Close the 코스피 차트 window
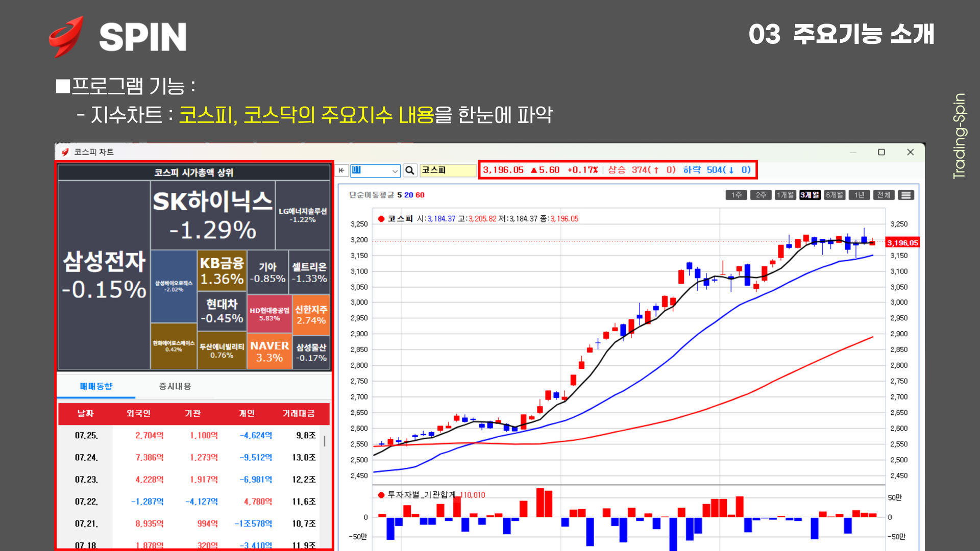Screen dimensions: 980x551 pos(910,152)
